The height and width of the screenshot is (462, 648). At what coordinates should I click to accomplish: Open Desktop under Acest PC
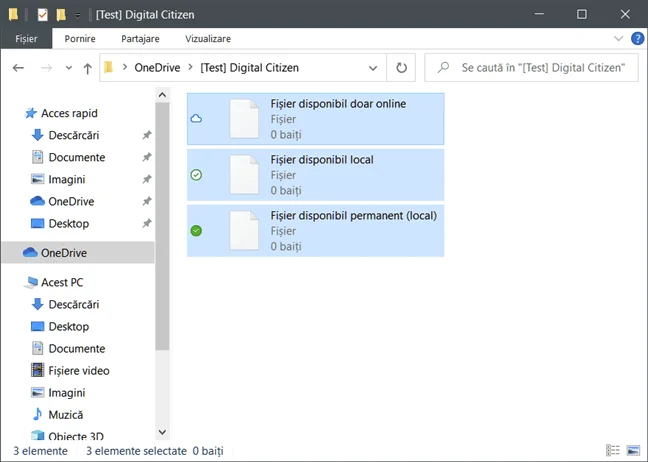click(69, 326)
